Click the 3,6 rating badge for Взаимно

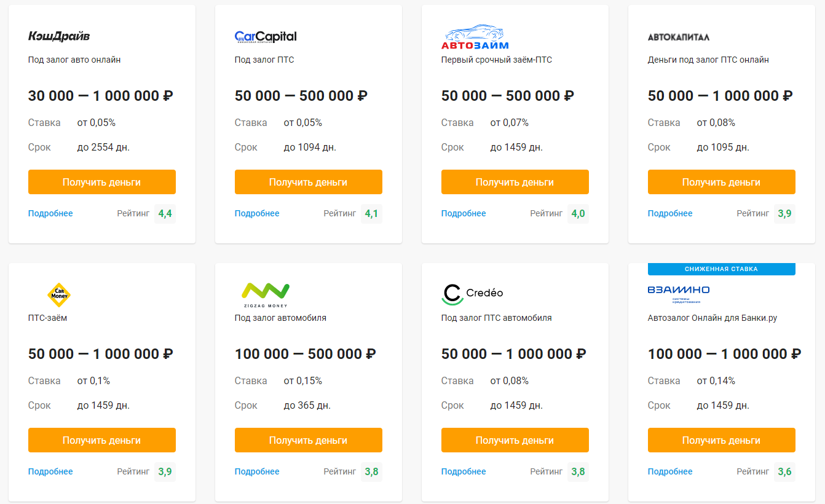click(784, 472)
